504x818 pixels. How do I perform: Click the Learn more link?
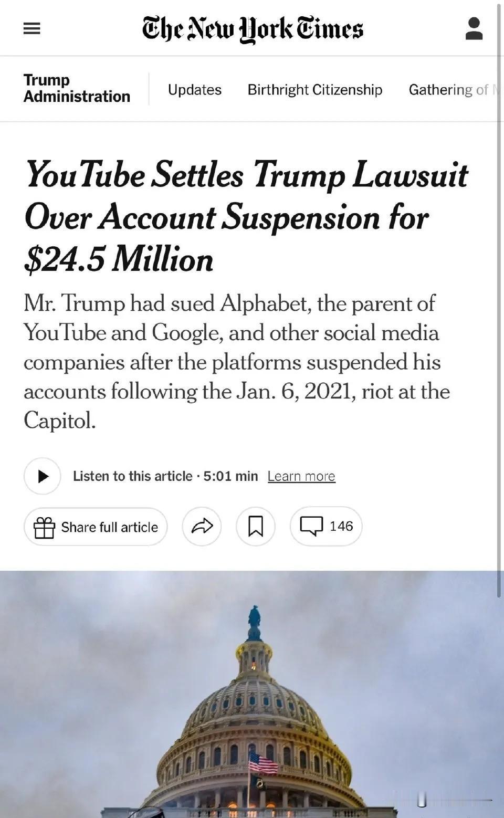[301, 476]
